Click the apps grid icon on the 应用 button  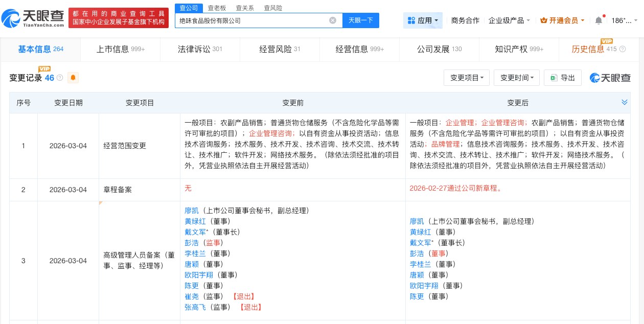coord(412,20)
